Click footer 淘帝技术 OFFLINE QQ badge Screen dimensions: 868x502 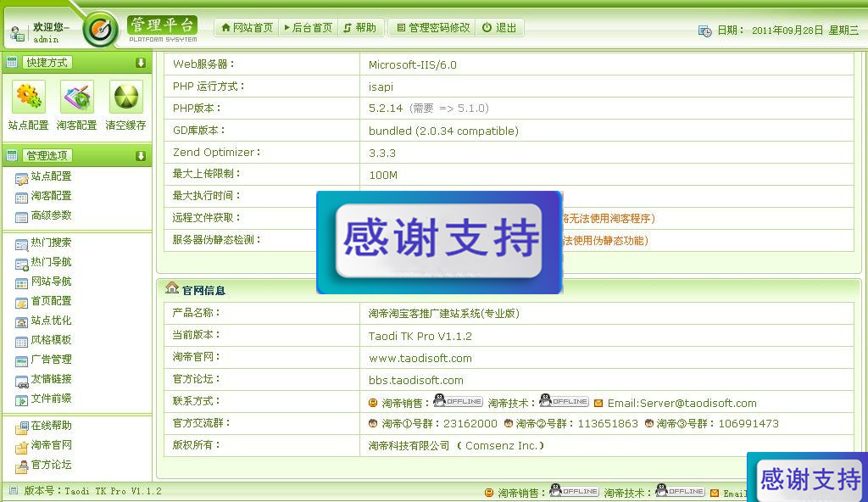point(680,490)
